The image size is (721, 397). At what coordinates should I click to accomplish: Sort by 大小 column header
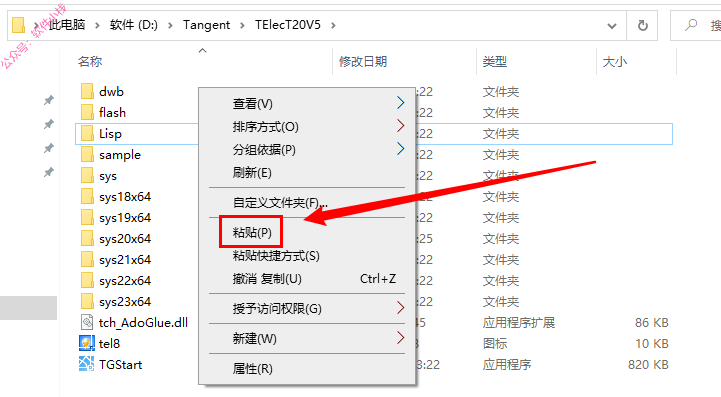coord(615,62)
